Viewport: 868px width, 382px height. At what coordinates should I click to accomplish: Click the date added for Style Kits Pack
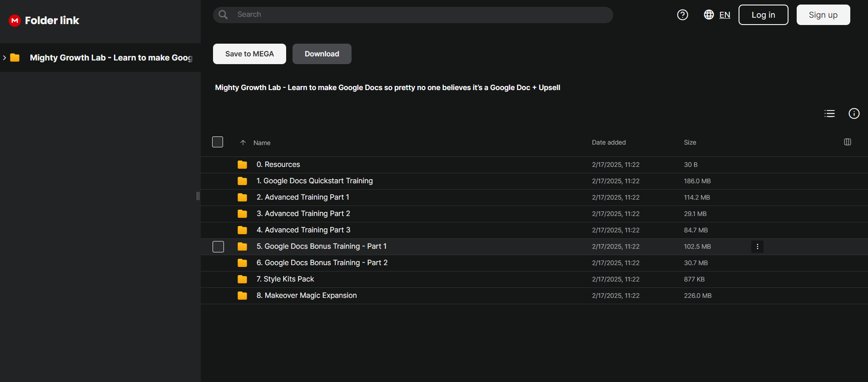click(x=615, y=279)
